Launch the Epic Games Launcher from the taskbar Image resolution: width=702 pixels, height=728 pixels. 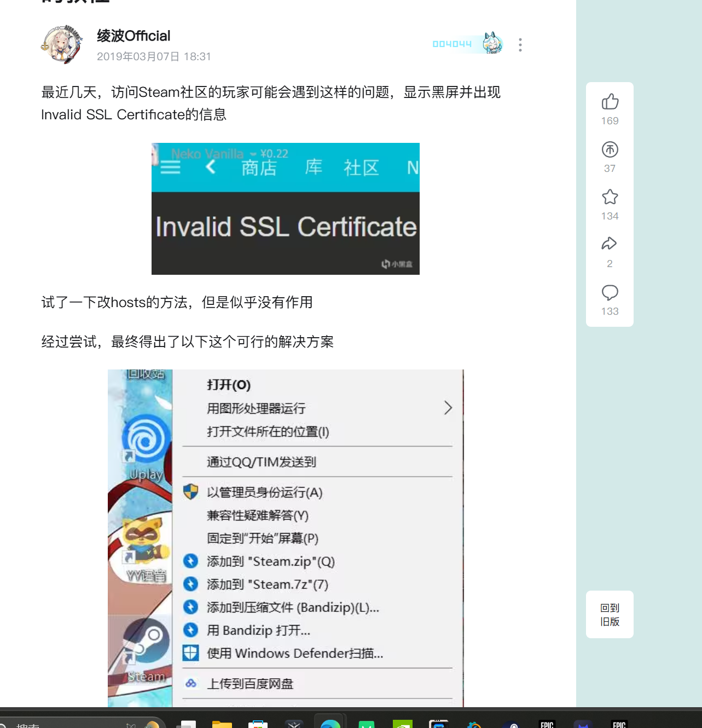[547, 724]
